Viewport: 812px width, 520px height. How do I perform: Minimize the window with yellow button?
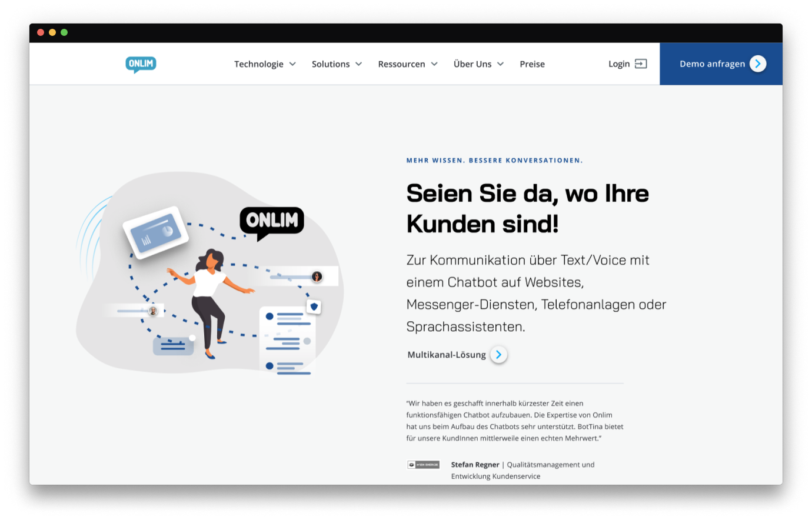coord(52,32)
